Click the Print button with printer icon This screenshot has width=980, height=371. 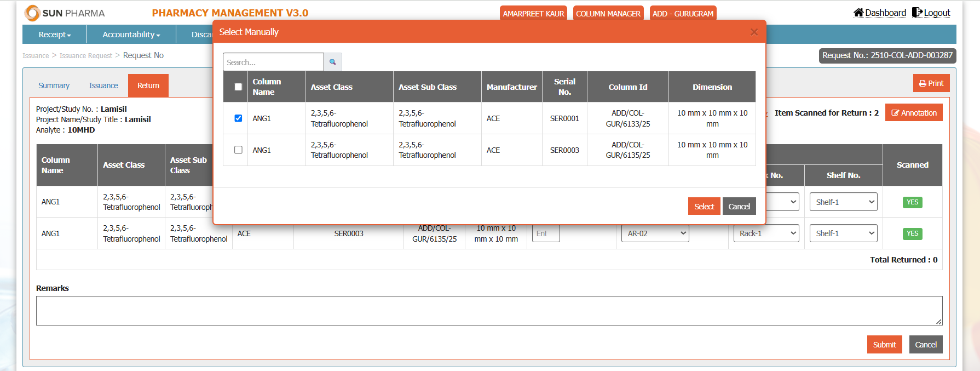coord(931,83)
